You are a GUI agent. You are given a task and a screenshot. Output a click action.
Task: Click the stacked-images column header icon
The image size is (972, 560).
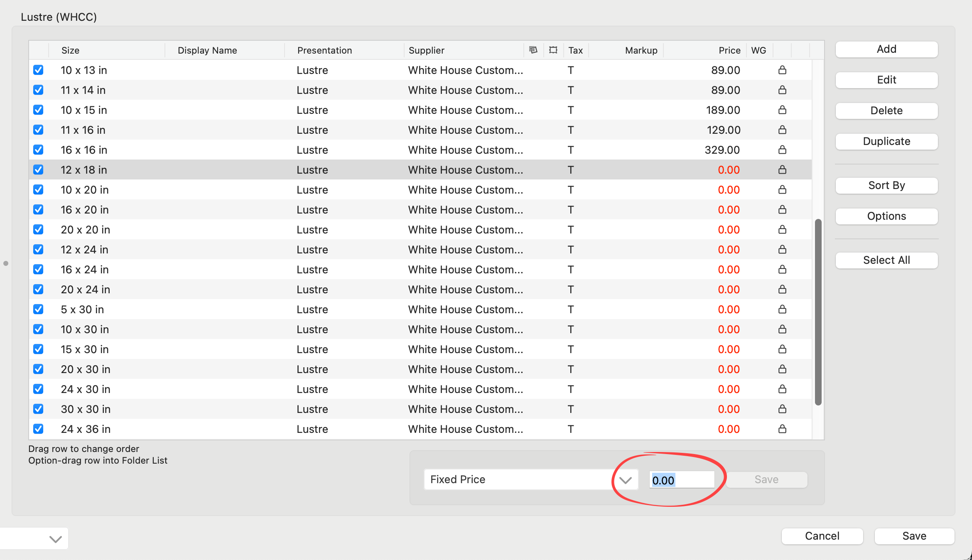(x=533, y=50)
